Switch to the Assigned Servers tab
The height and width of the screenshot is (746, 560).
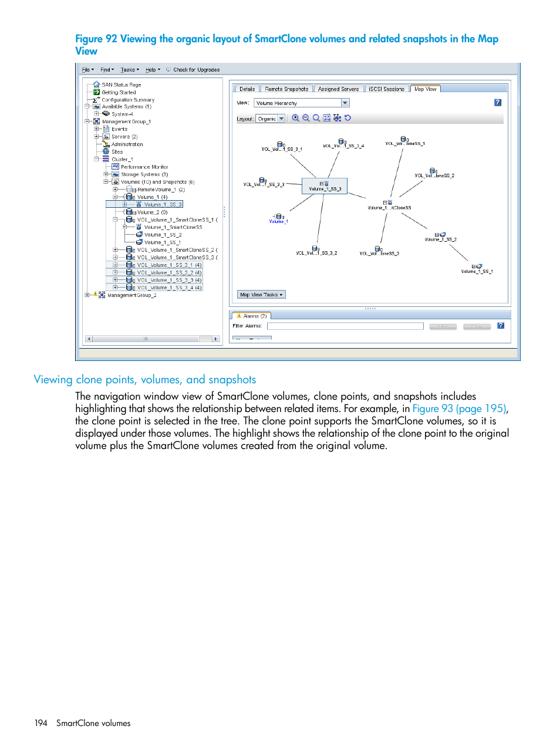tap(338, 89)
